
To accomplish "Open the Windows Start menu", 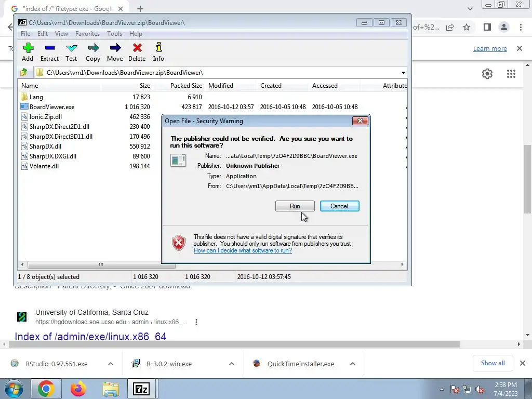I will click(x=14, y=389).
